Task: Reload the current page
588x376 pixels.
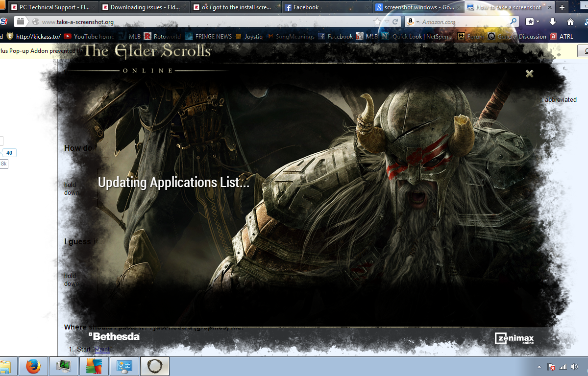Action: click(x=395, y=22)
